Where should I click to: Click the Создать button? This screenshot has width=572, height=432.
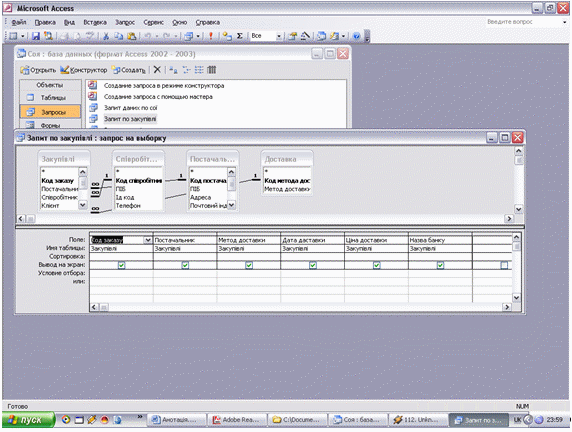(x=128, y=70)
